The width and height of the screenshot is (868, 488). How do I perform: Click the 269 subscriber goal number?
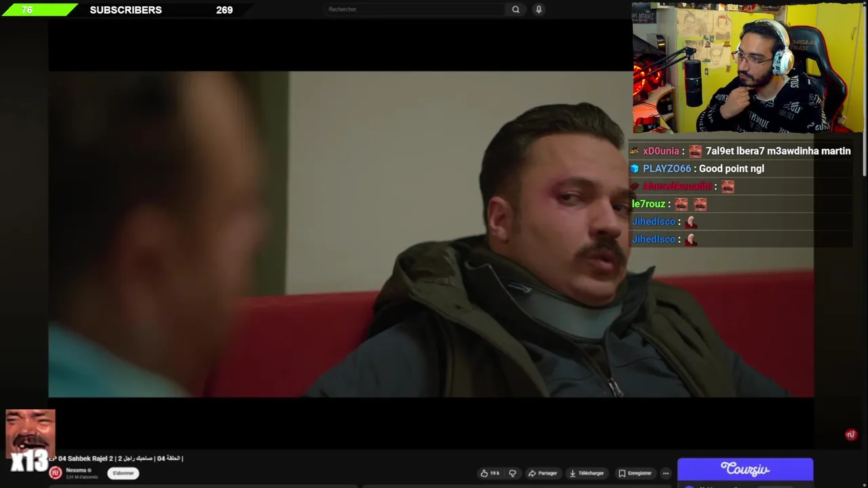coord(224,10)
